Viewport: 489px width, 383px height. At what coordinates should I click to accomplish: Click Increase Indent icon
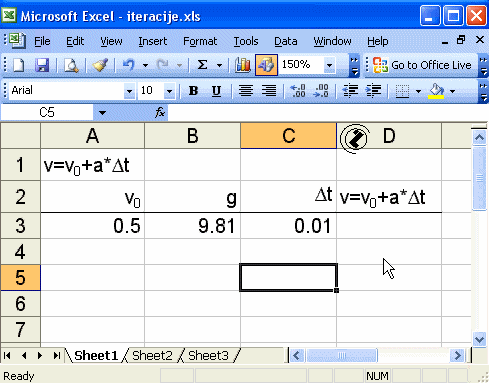[373, 91]
